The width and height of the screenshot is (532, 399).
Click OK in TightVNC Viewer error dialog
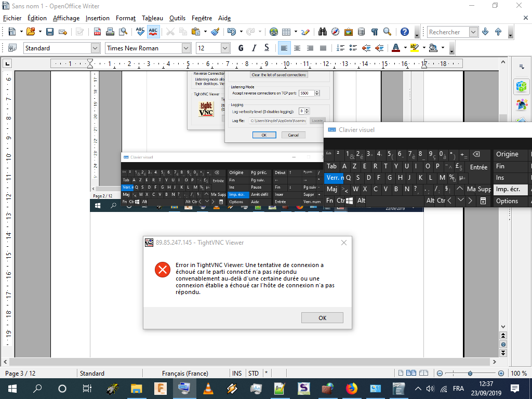tap(322, 318)
